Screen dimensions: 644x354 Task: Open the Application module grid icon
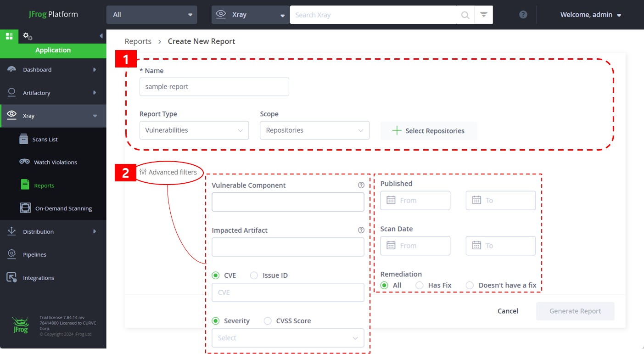9,36
